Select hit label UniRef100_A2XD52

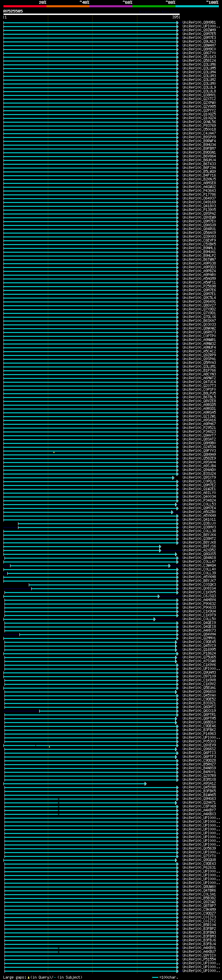point(199,550)
